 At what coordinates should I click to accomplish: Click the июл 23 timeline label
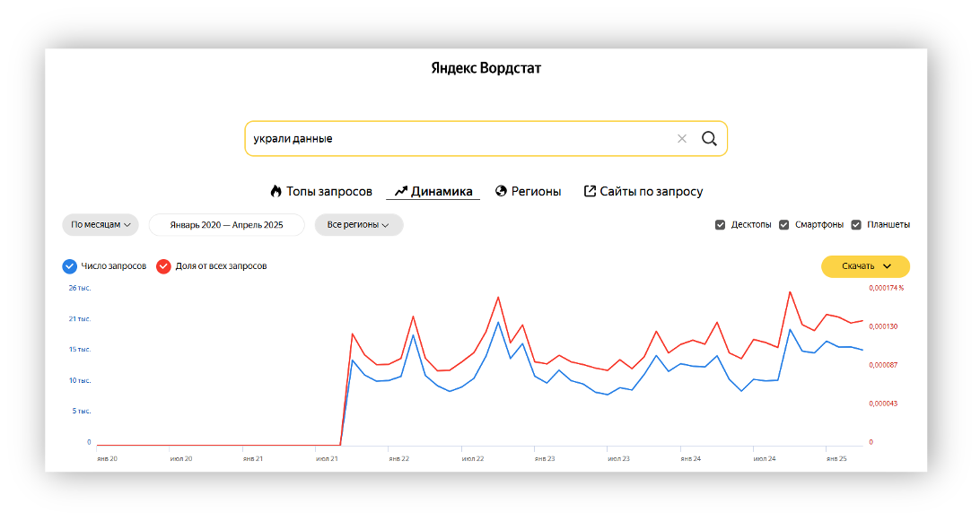618,458
